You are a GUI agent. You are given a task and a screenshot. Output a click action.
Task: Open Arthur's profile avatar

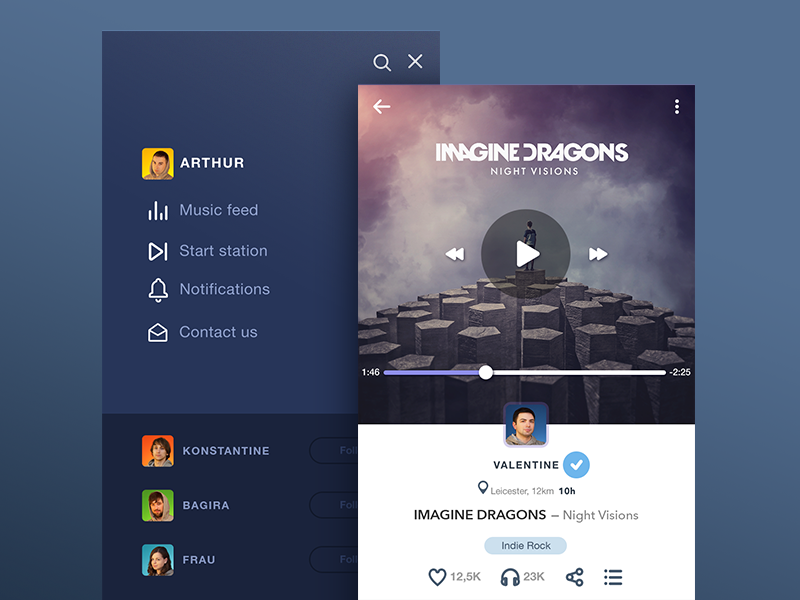pyautogui.click(x=158, y=164)
